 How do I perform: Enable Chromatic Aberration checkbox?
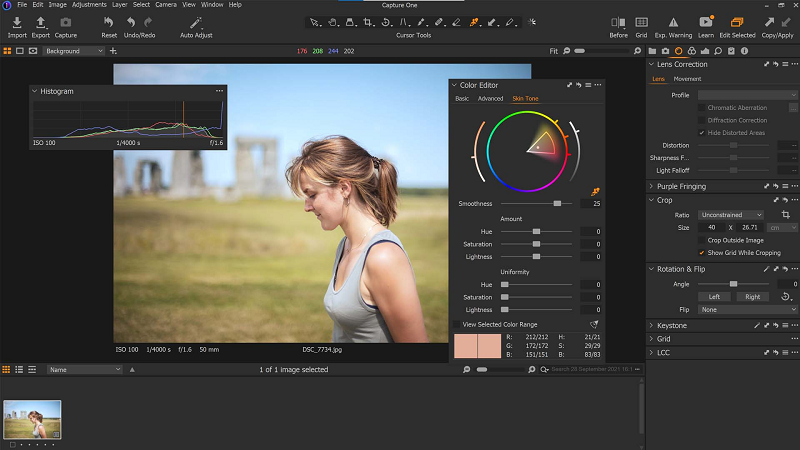(x=702, y=108)
